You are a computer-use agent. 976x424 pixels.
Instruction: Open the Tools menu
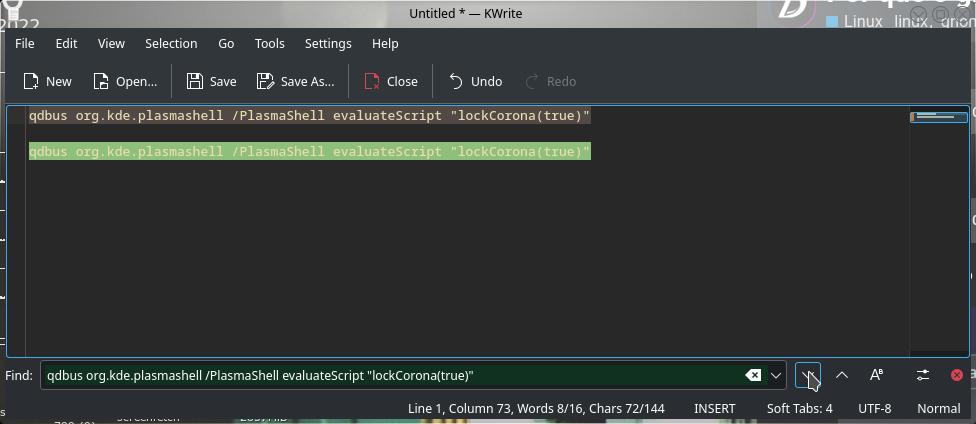(270, 44)
